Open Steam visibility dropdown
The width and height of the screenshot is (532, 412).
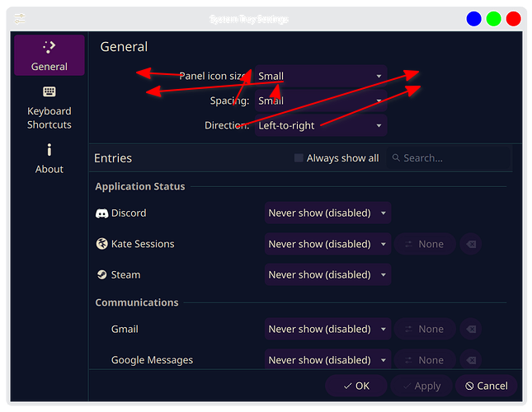[327, 275]
